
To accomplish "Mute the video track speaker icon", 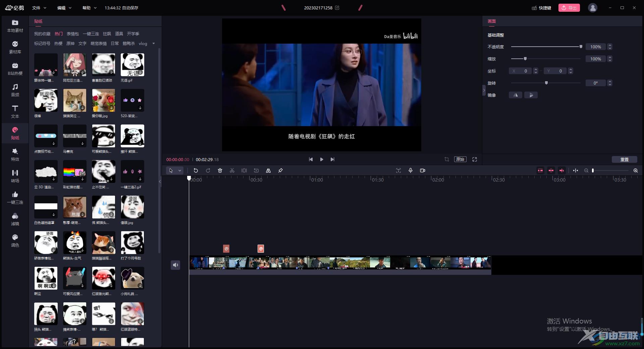I will [175, 265].
